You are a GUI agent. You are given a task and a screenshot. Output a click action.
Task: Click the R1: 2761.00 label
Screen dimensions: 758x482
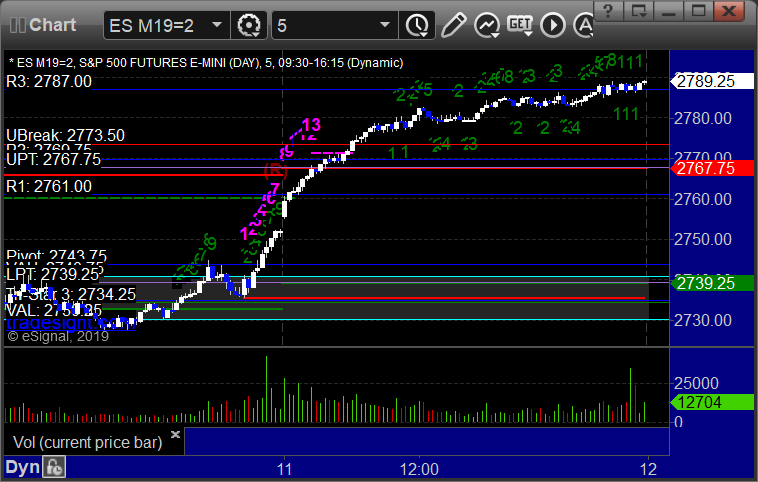click(x=49, y=186)
